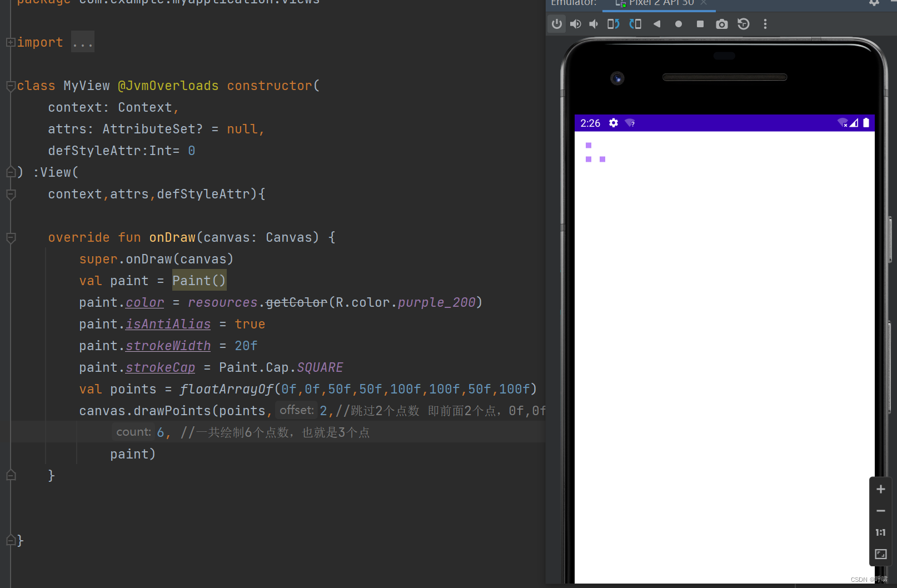Image resolution: width=897 pixels, height=588 pixels.
Task: Take a screenshot with the camera icon
Action: (721, 24)
